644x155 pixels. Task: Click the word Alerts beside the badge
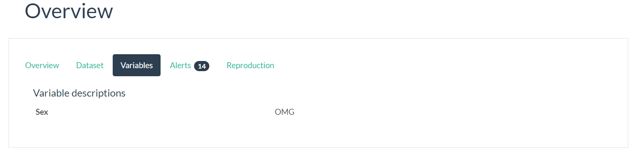(180, 65)
